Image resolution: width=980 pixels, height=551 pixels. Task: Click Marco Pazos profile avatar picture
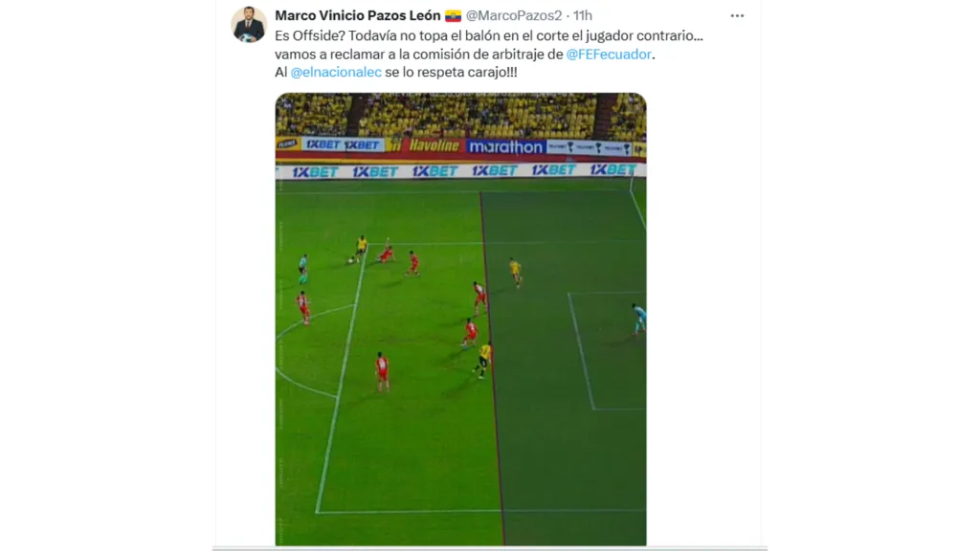click(249, 24)
